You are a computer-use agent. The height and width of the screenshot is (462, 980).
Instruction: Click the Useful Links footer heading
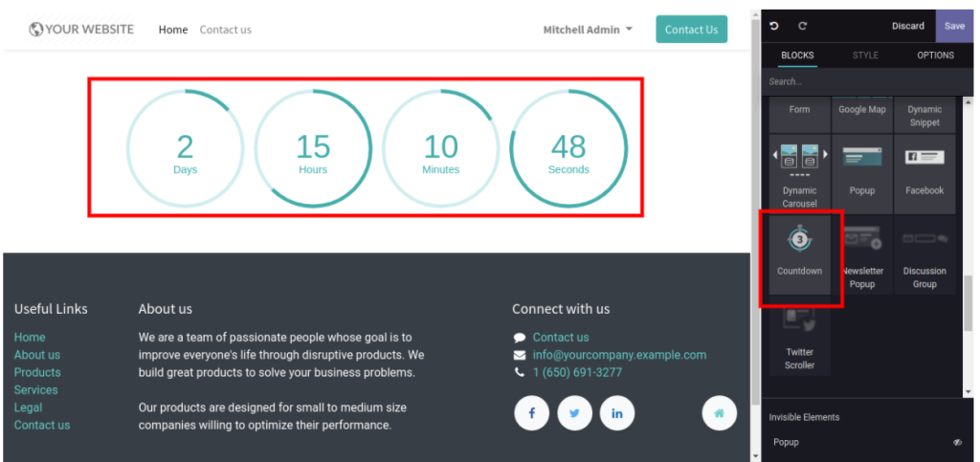[52, 309]
